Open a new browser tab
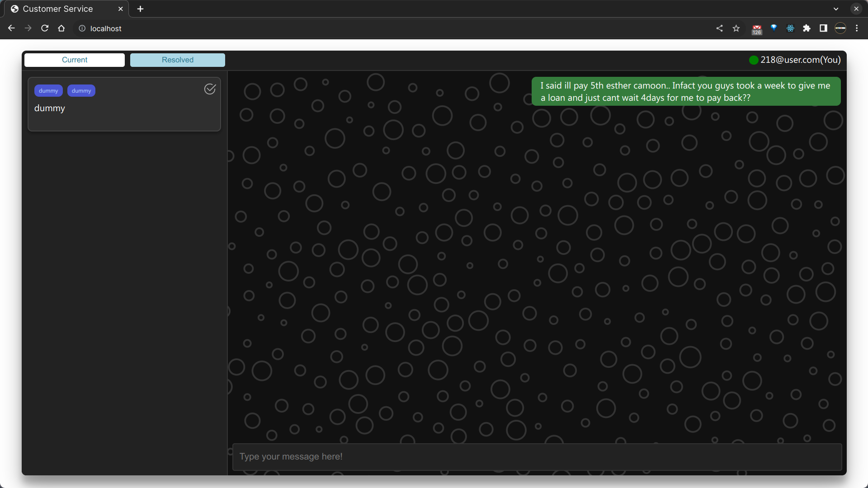868x488 pixels. (x=140, y=9)
